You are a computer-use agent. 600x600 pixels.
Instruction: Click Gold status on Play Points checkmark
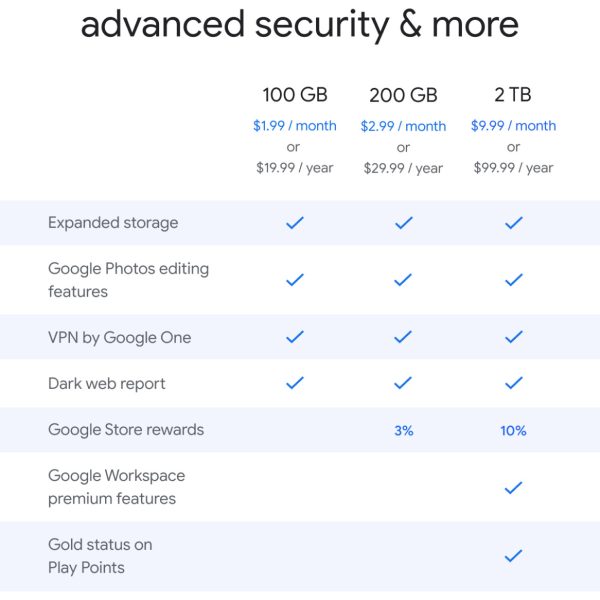click(x=513, y=556)
